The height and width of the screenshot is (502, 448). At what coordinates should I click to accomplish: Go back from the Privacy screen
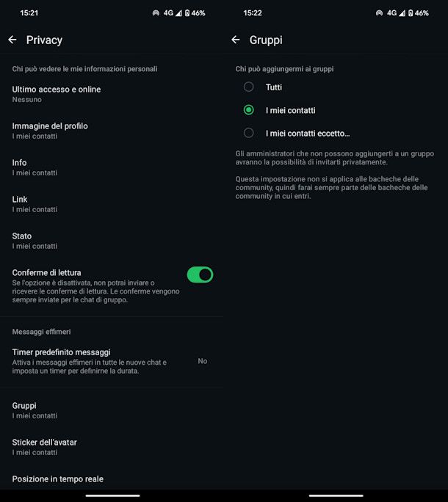pyautogui.click(x=12, y=40)
